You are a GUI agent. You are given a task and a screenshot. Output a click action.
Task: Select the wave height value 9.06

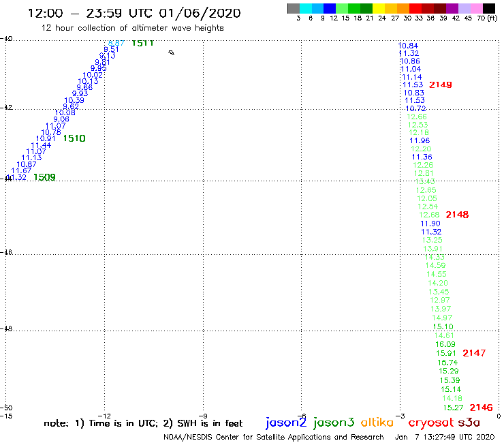61,119
